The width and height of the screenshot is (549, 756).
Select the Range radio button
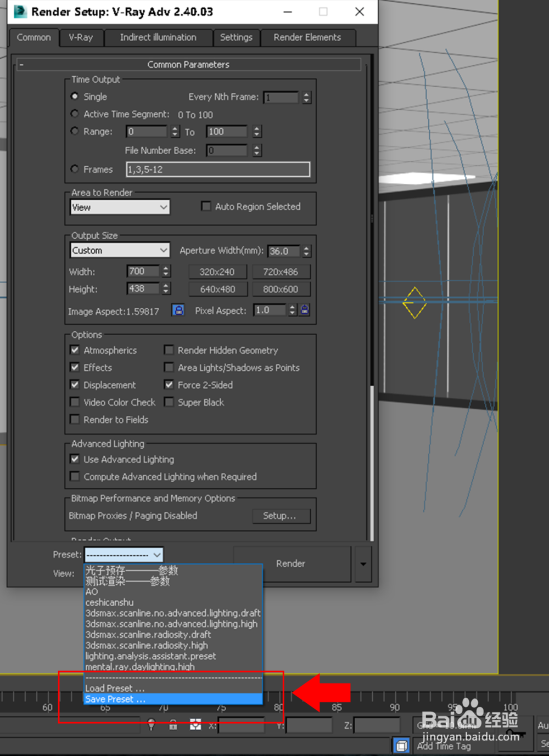(75, 131)
